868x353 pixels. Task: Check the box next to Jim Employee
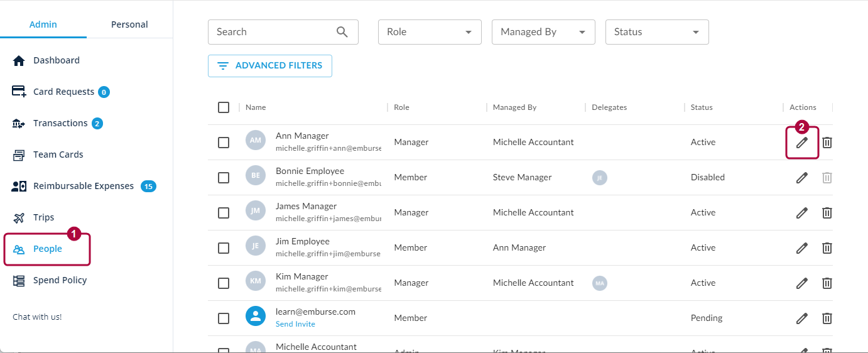coord(224,248)
